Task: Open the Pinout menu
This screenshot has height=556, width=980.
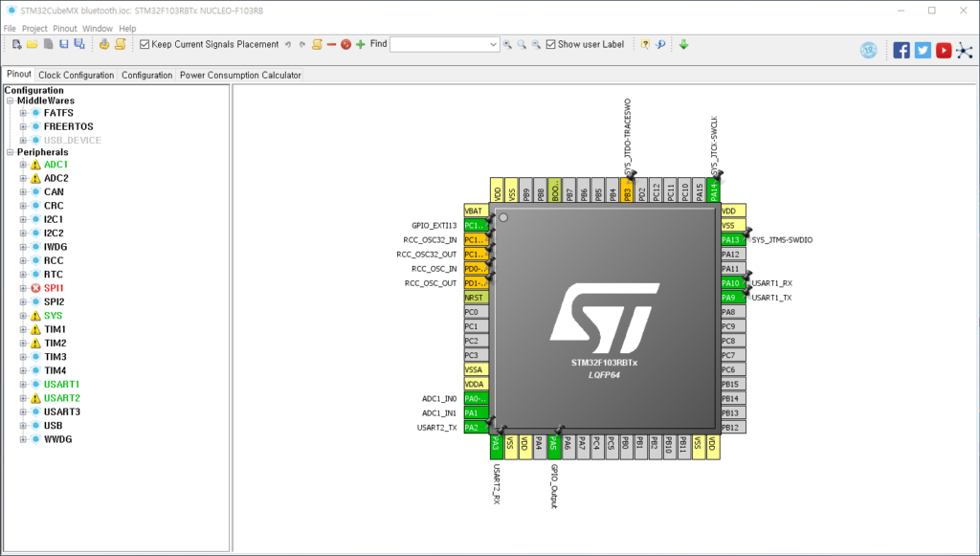Action: point(64,28)
